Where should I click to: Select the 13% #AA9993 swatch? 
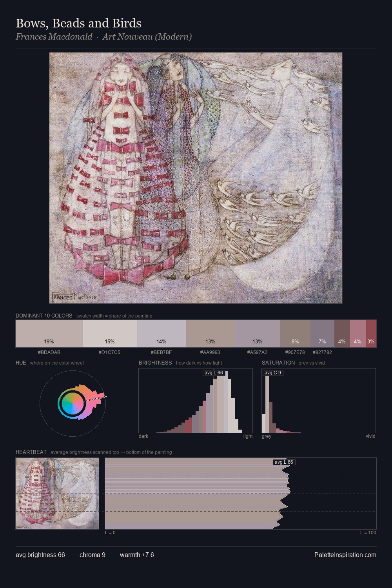(211, 334)
